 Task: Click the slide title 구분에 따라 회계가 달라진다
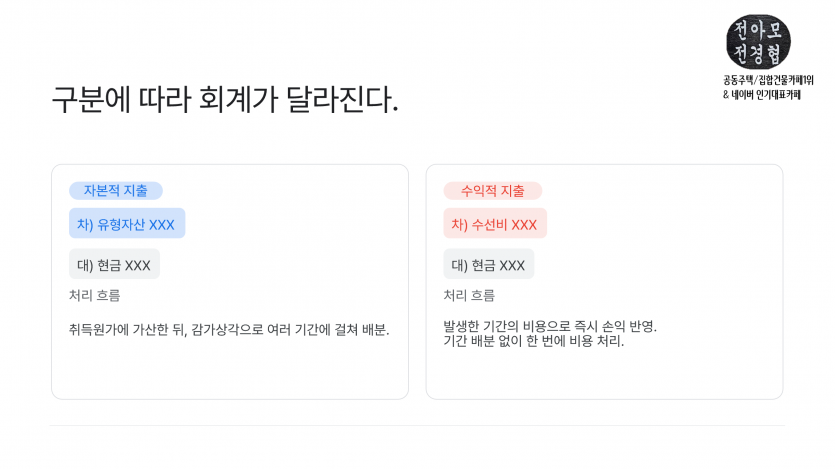(225, 99)
